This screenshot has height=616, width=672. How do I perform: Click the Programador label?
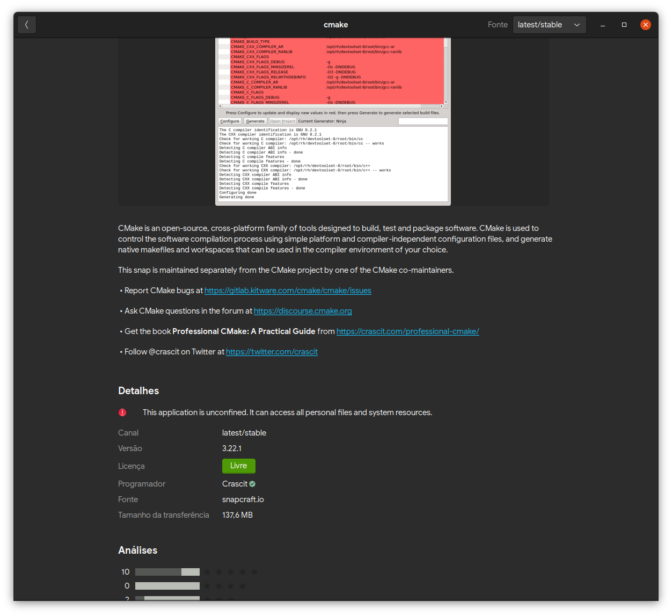(142, 484)
